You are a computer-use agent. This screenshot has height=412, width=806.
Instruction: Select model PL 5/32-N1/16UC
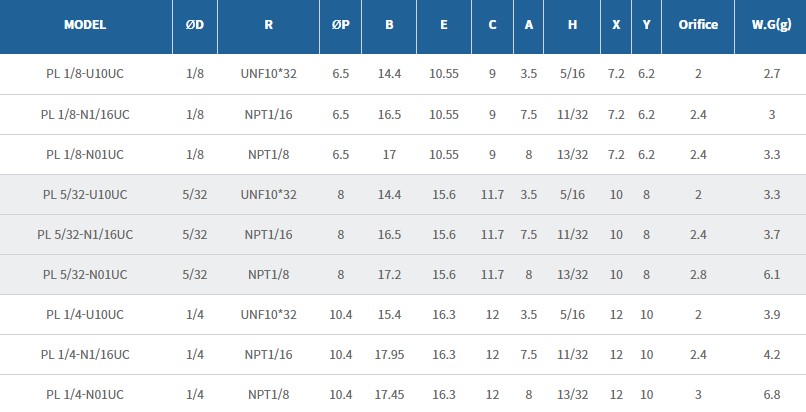tap(85, 234)
